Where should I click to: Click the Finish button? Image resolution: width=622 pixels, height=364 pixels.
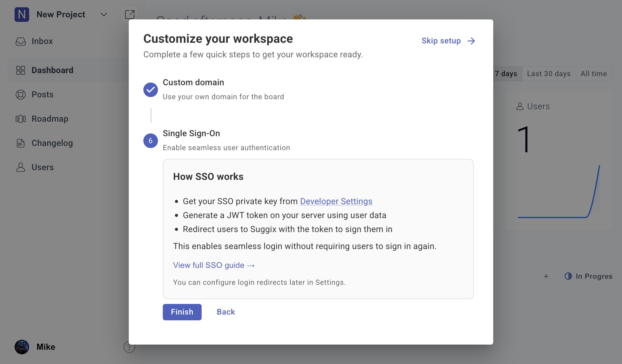click(182, 312)
